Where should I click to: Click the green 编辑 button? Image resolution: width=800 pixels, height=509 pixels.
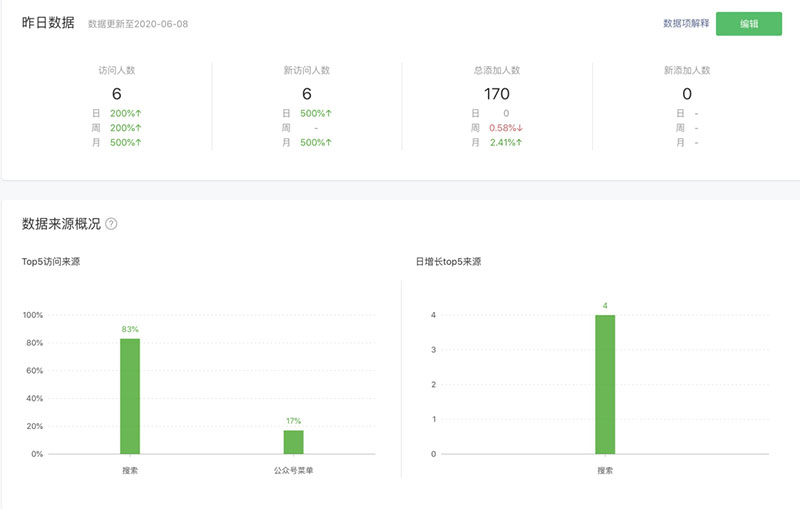[x=748, y=24]
